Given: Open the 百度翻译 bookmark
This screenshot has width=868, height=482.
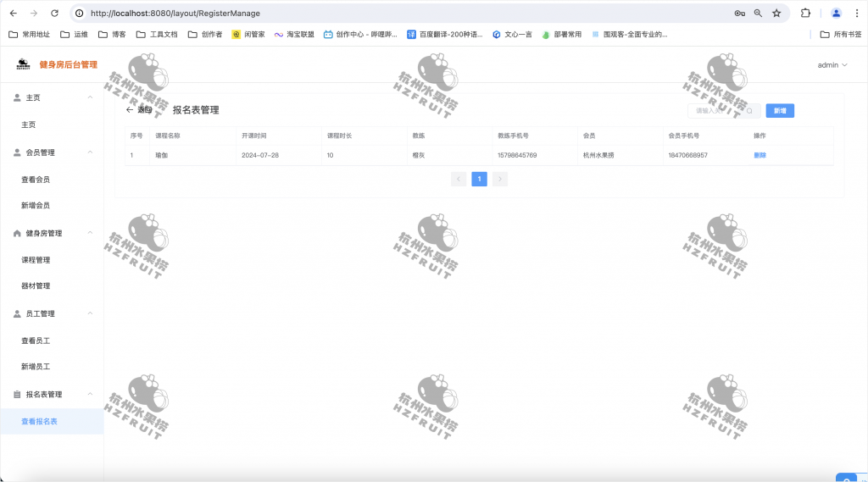Looking at the screenshot, I should click(444, 35).
